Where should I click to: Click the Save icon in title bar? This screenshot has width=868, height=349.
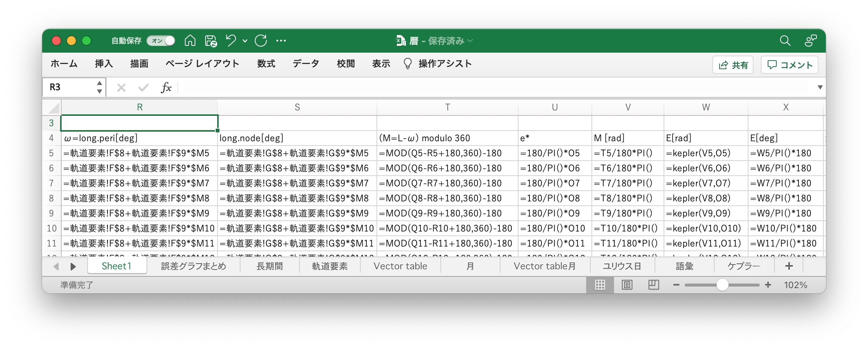pyautogui.click(x=211, y=41)
